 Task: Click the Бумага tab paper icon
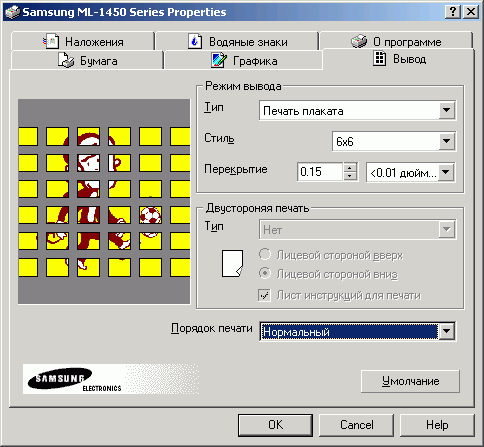pos(66,61)
